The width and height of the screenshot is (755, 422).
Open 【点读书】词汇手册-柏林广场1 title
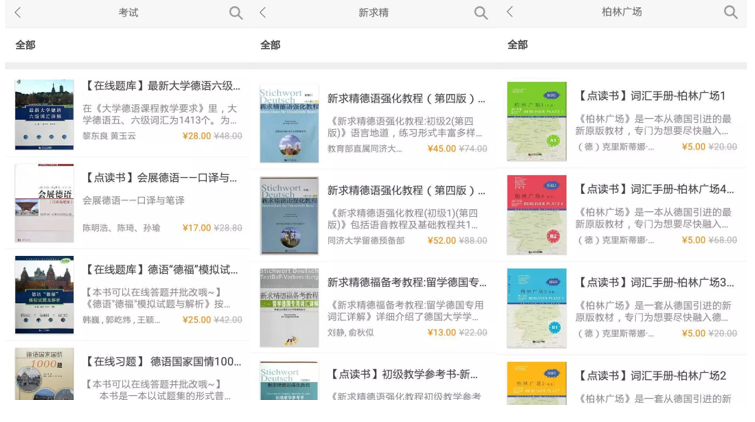coord(651,96)
